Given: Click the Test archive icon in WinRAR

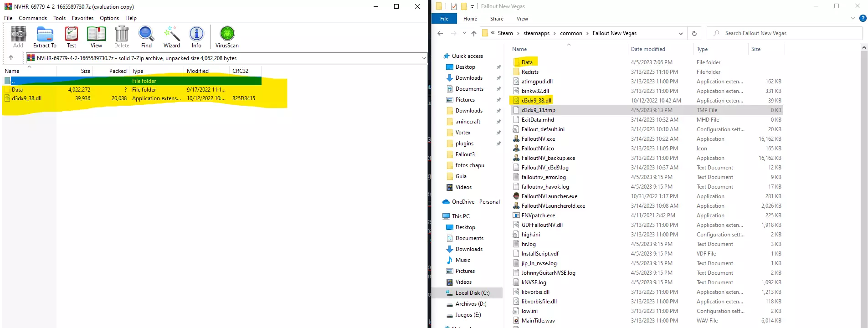Looking at the screenshot, I should coord(72,37).
